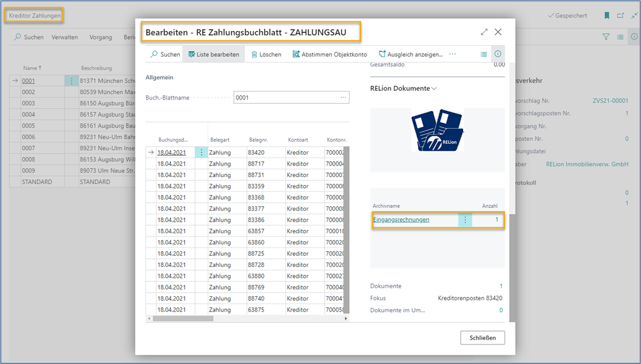This screenshot has height=364, width=641.
Task: Open more options ellipsis in dialog toolbar
Action: click(452, 54)
